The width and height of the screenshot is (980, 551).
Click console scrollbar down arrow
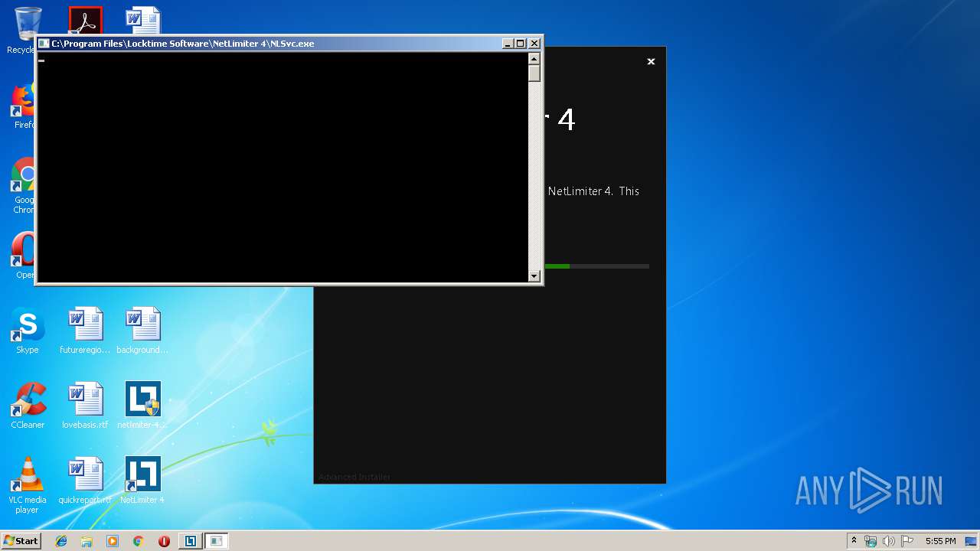point(534,275)
